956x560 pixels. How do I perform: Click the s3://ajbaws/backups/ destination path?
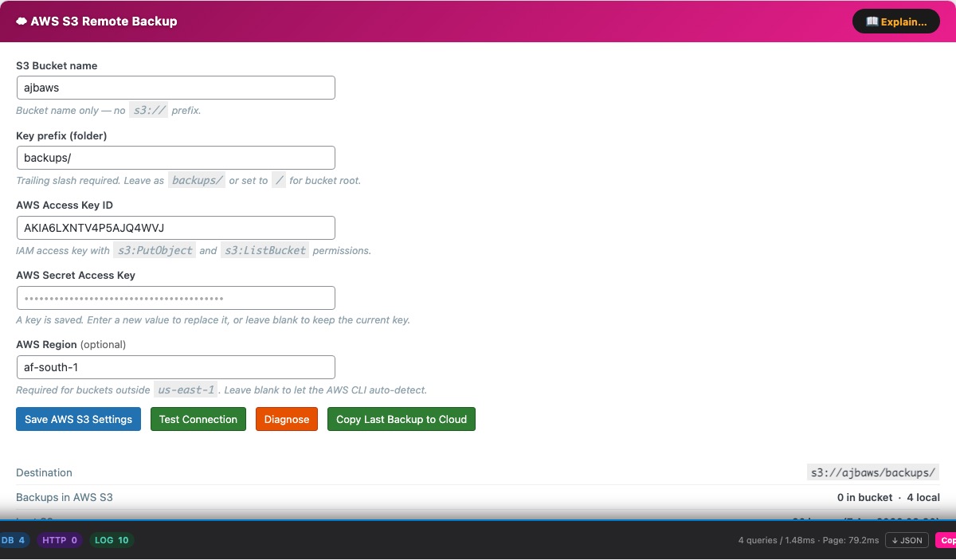pos(873,472)
